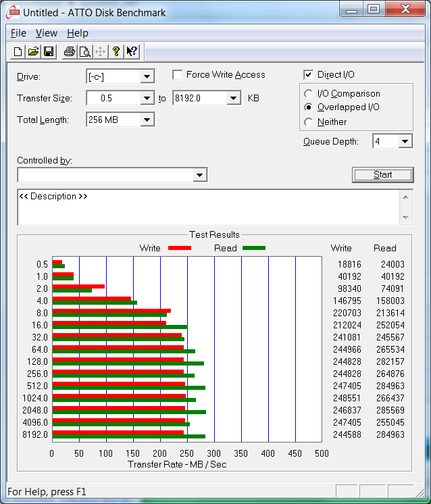Click the 1024.0 row label in chart

35,398
